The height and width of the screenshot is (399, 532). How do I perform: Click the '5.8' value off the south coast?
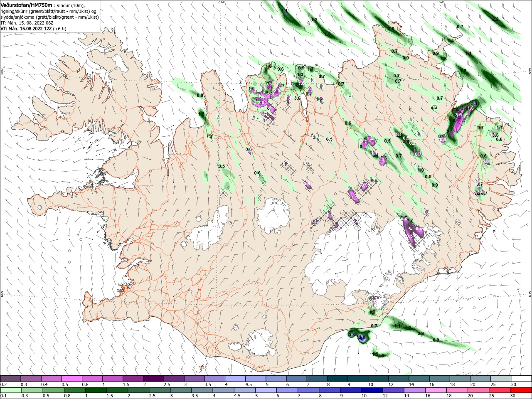(x=351, y=335)
